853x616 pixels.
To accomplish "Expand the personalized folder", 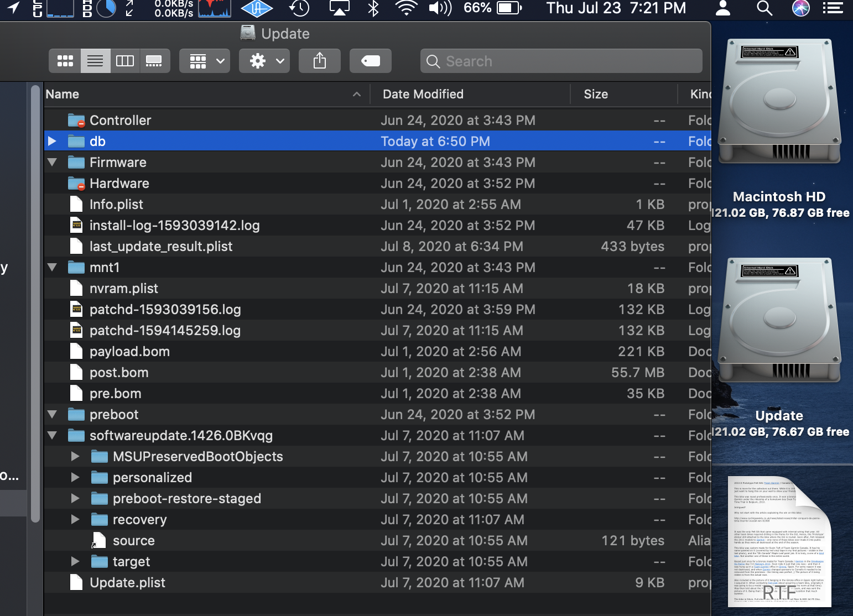I will tap(75, 477).
